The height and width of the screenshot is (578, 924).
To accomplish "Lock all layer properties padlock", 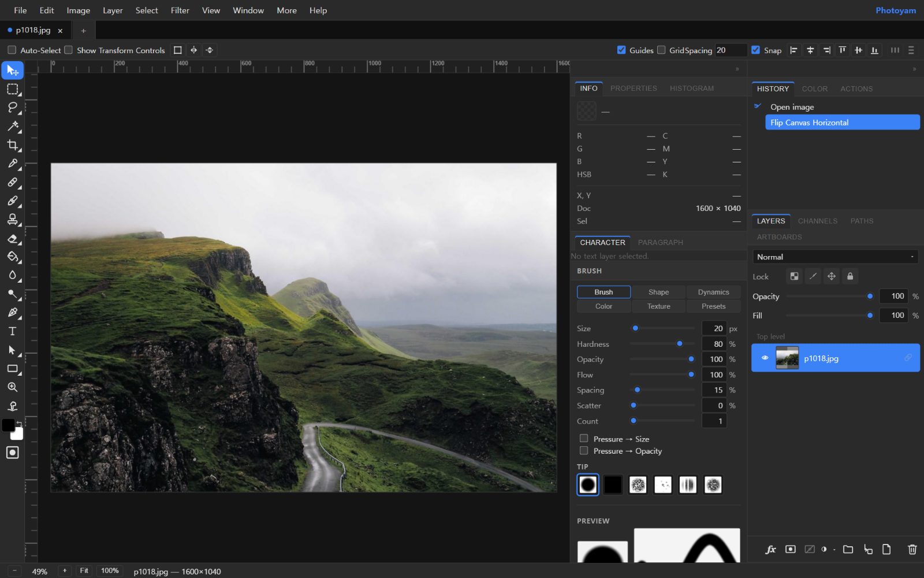I will click(850, 276).
